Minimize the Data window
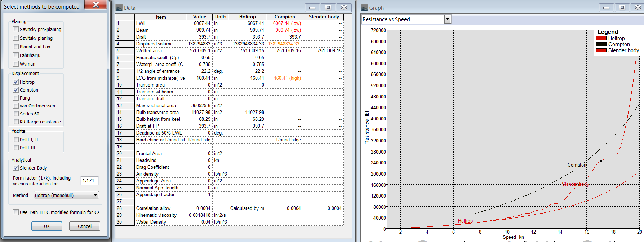This screenshot has height=242, width=644. point(312,8)
